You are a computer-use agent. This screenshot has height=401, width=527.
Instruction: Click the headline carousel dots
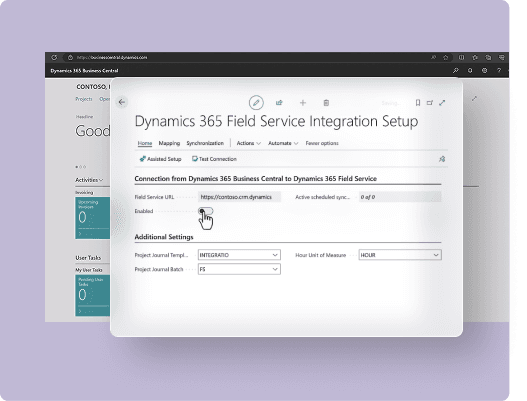point(81,167)
